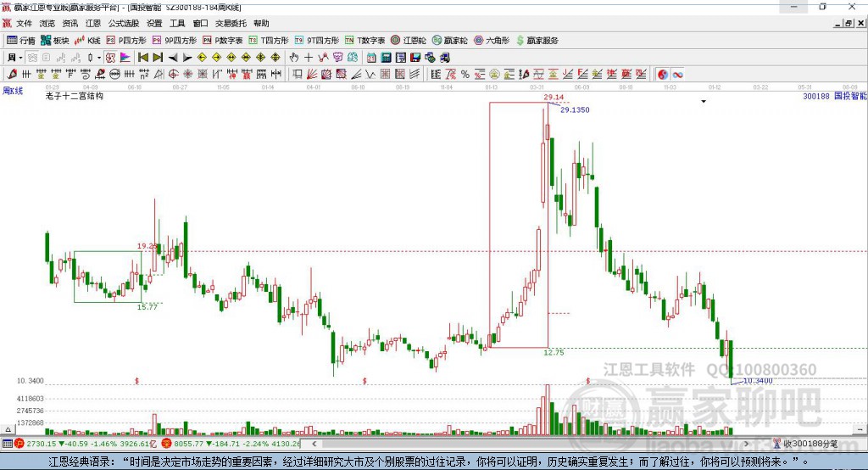The width and height of the screenshot is (868, 470).
Task: Open 赢家服务 with dollar icon
Action: (537, 41)
